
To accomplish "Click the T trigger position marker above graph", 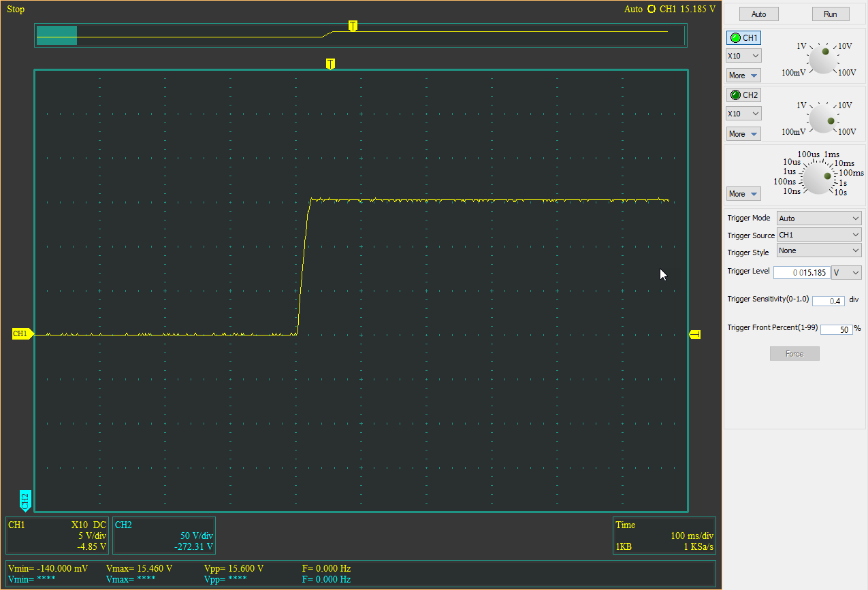I will tap(330, 64).
